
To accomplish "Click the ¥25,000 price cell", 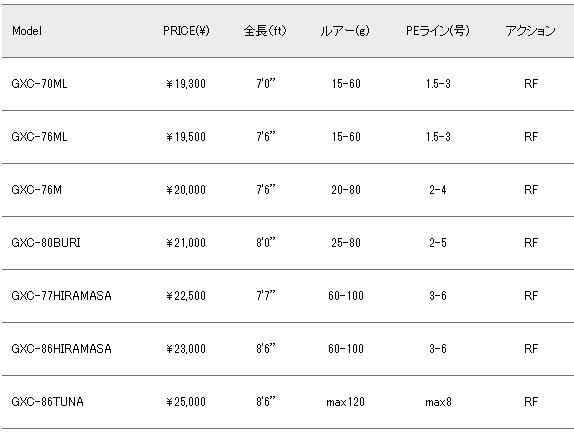I will [186, 402].
